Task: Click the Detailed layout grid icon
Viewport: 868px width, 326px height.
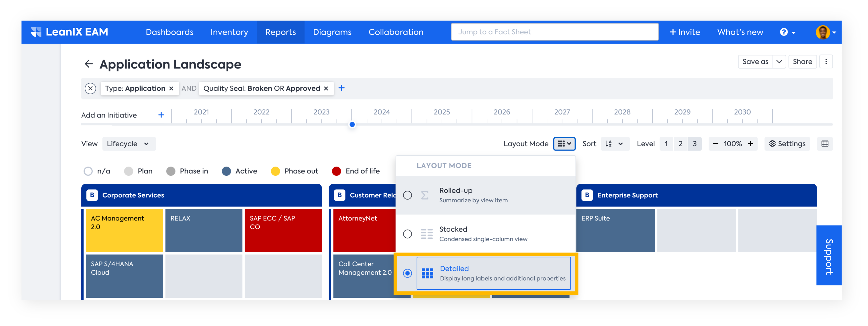Action: point(427,273)
